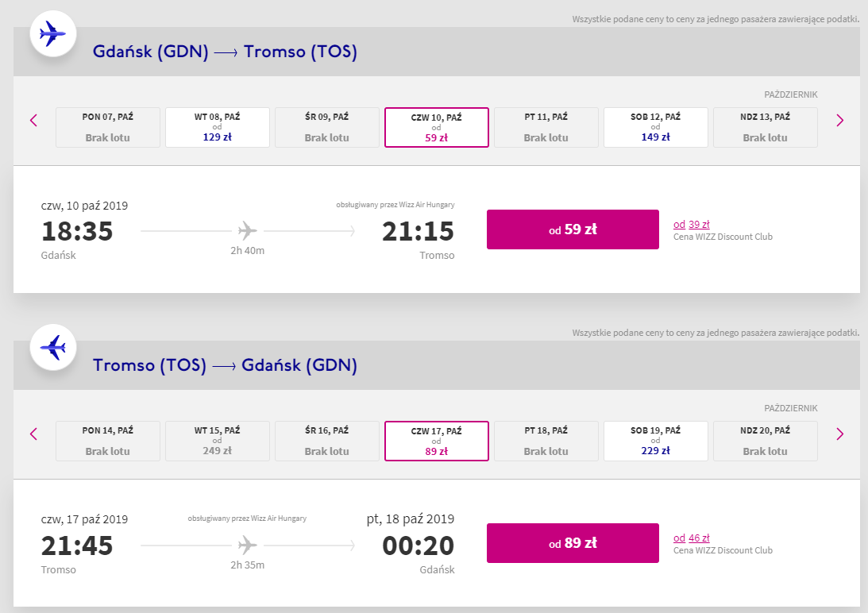
Task: Click the return flight plane icon
Action: pos(53,347)
